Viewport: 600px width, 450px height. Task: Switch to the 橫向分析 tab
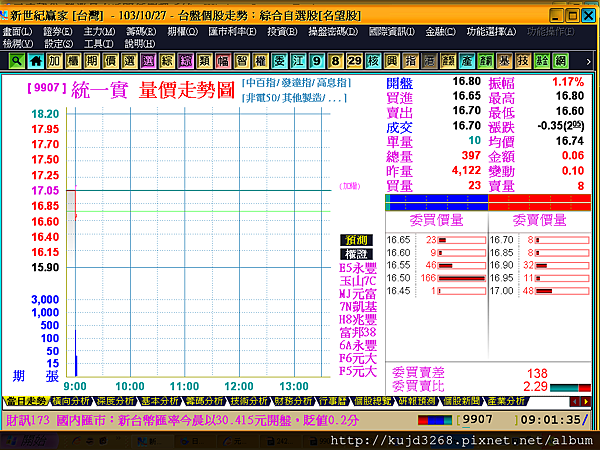71,401
